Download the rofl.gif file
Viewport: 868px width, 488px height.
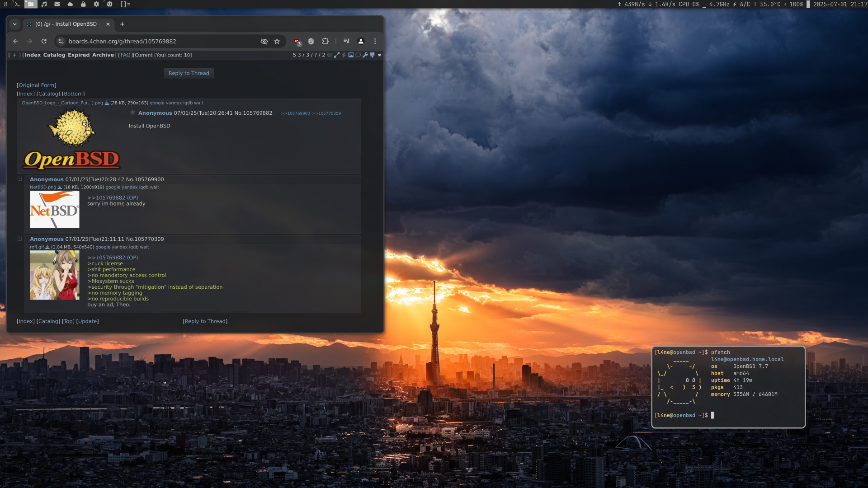click(x=47, y=247)
